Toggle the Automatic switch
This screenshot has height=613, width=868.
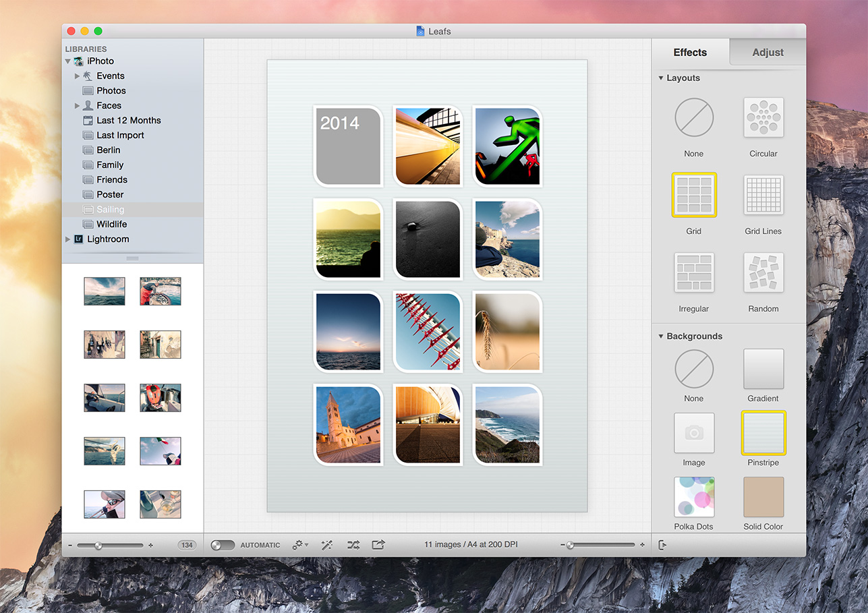[223, 545]
